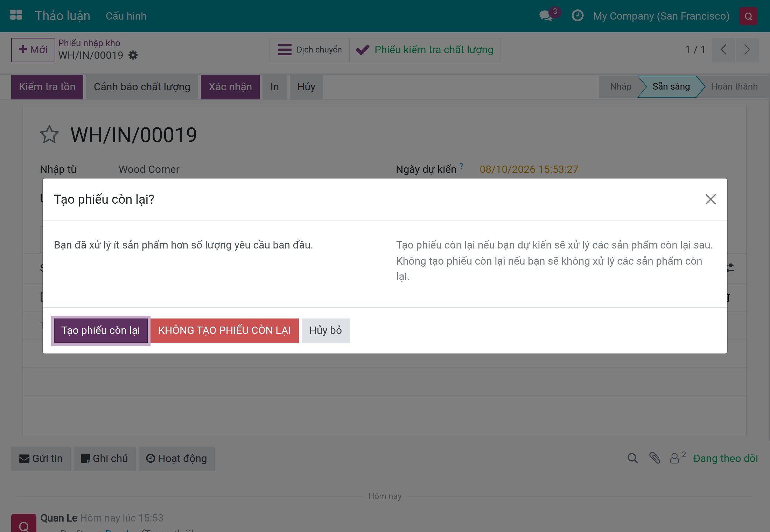Open Phiếu nhập kho breadcrumb link
The height and width of the screenshot is (532, 770).
(x=89, y=43)
